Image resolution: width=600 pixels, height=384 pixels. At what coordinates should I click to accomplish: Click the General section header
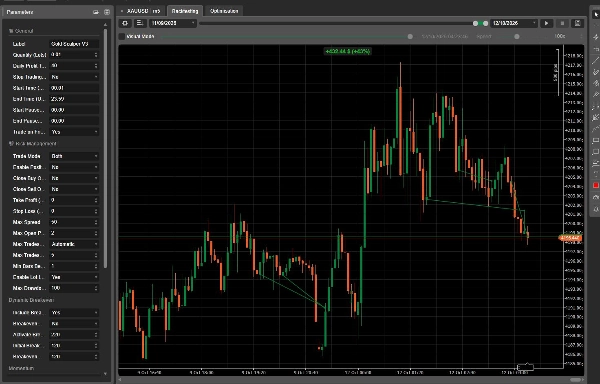[x=21, y=31]
